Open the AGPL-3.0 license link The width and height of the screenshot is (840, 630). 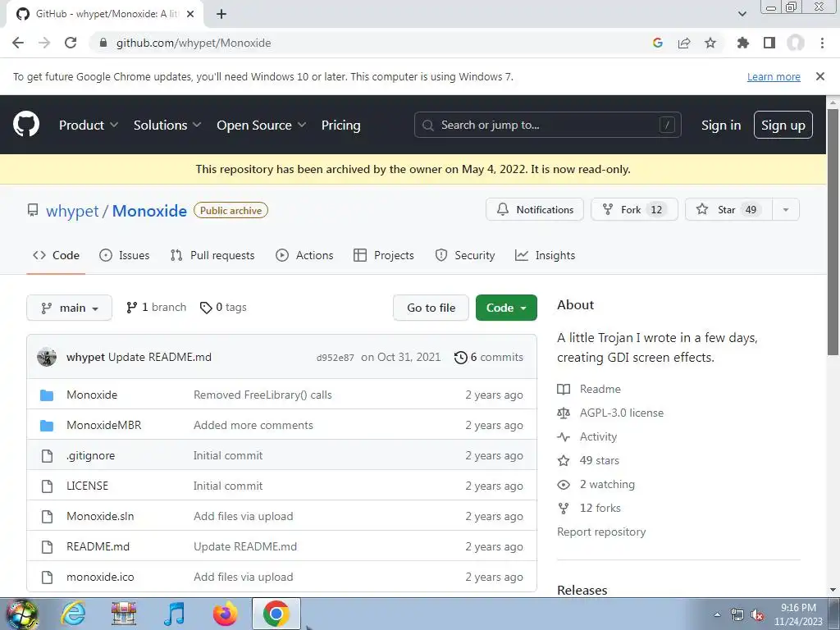(622, 413)
